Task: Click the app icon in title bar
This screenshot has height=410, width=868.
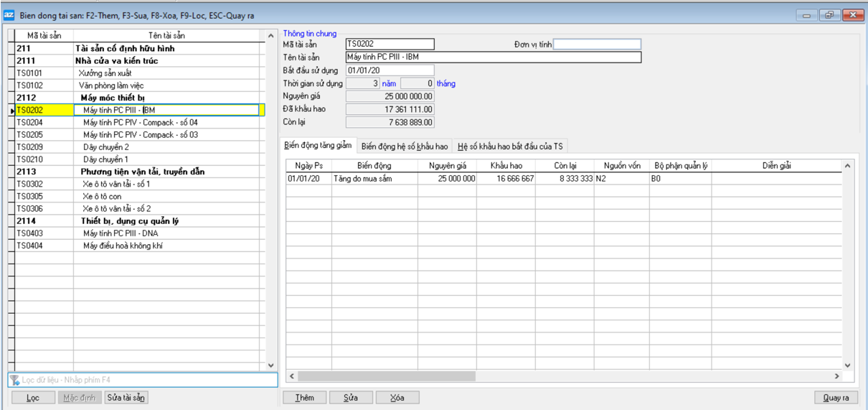Action: click(10, 15)
